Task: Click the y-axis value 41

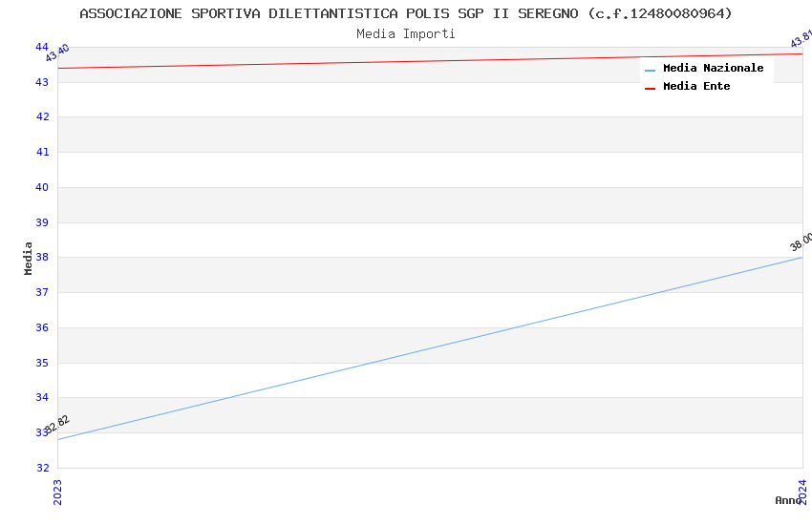Action: pyautogui.click(x=42, y=152)
